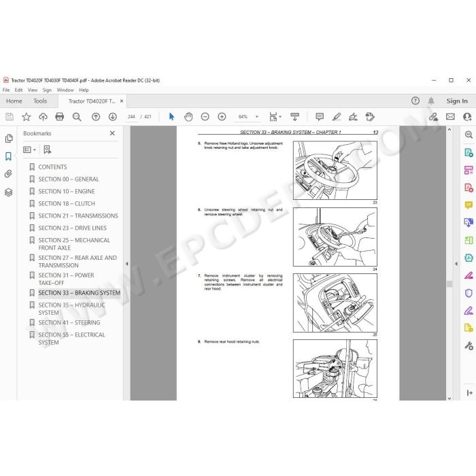476x476 pixels.
Task: Open Bookmarks options menu dropdown
Action: pos(30,150)
